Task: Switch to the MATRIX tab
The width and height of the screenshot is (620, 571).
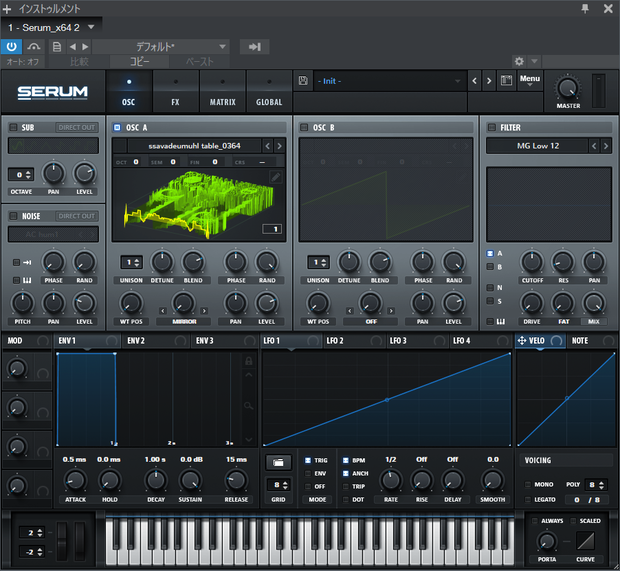Action: point(223,92)
